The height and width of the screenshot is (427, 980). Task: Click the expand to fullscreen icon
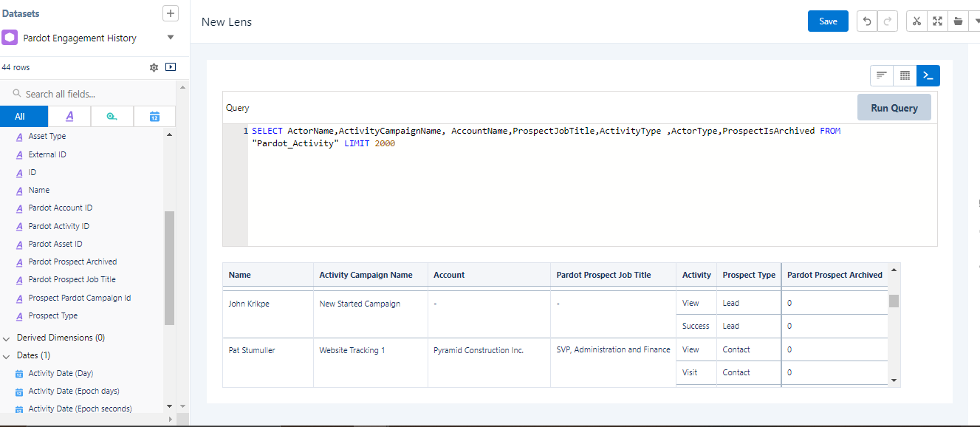pyautogui.click(x=937, y=21)
